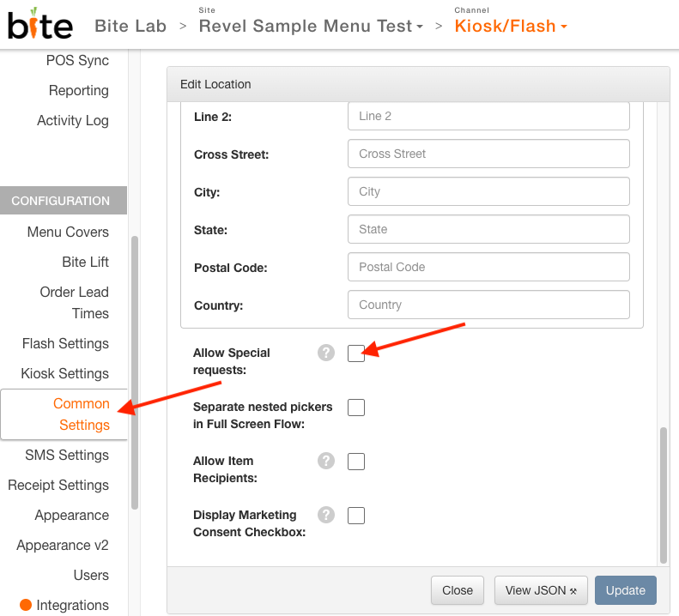Screen dimensions: 679x616
Task: Expand the Revel Sample Menu Test site dropdown
Action: (x=311, y=26)
